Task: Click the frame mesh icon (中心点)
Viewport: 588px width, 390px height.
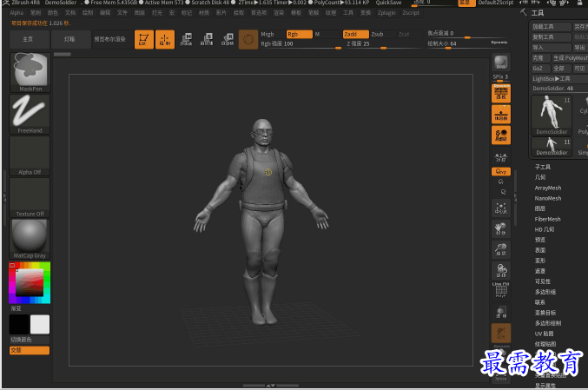Action: coord(501,208)
